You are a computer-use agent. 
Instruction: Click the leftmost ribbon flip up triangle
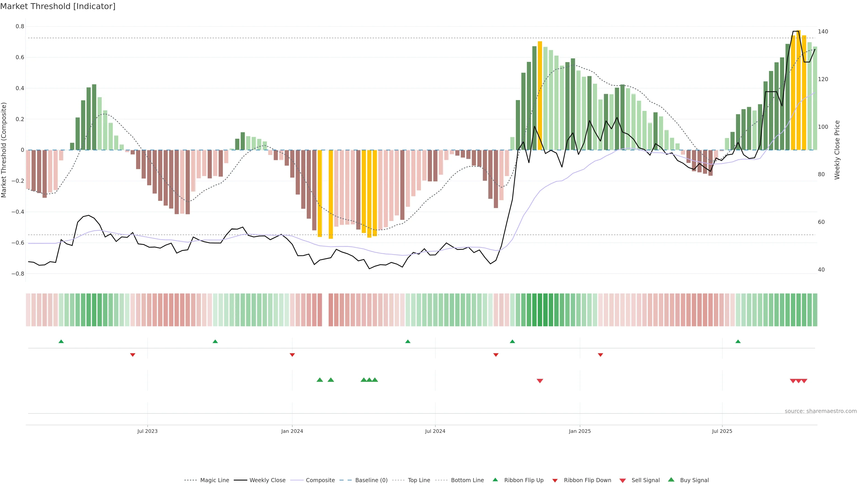[x=61, y=342]
